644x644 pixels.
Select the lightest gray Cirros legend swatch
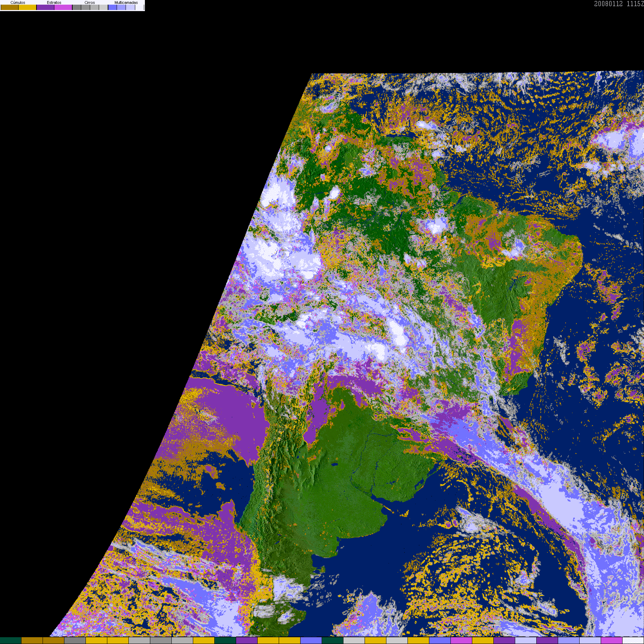point(103,8)
